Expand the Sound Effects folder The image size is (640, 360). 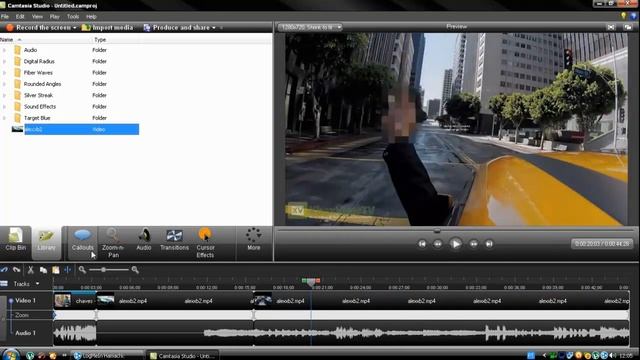click(4, 107)
